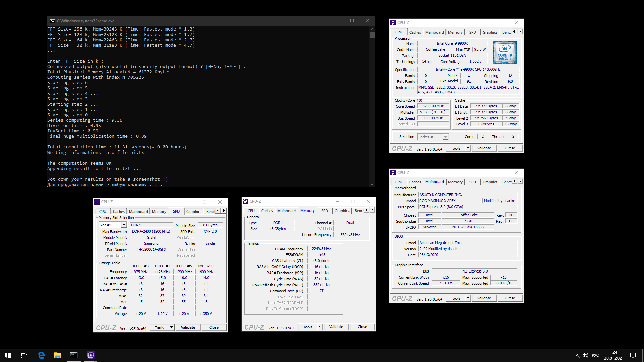This screenshot has height=362, width=644.
Task: Click Close in the SPD window
Action: coord(214,327)
